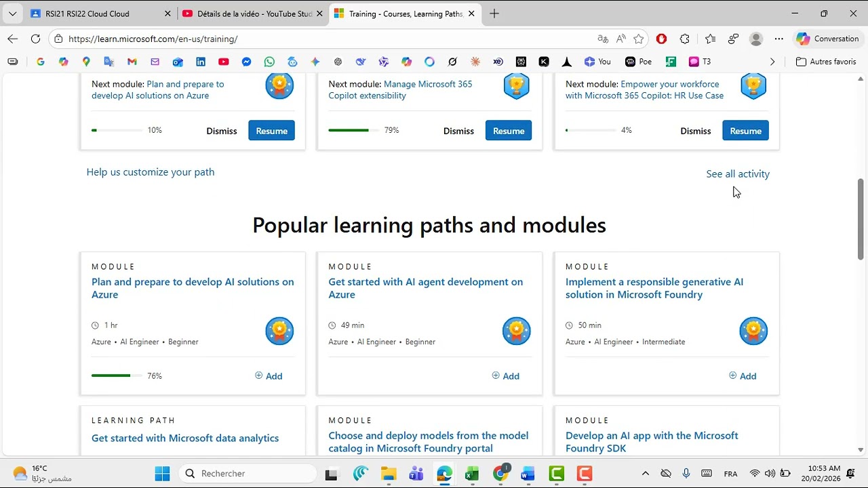Image resolution: width=868 pixels, height=488 pixels.
Task: Resume the 10% progress learning path
Action: (271, 131)
